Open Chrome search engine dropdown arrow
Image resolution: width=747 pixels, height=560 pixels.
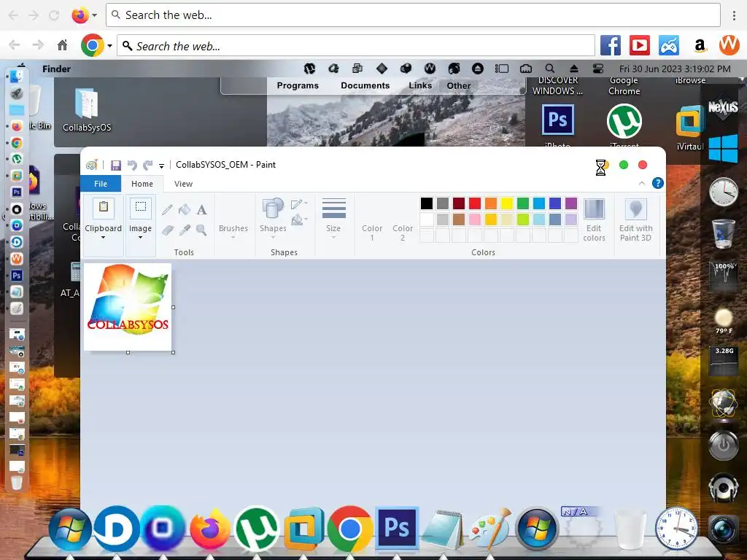point(109,46)
